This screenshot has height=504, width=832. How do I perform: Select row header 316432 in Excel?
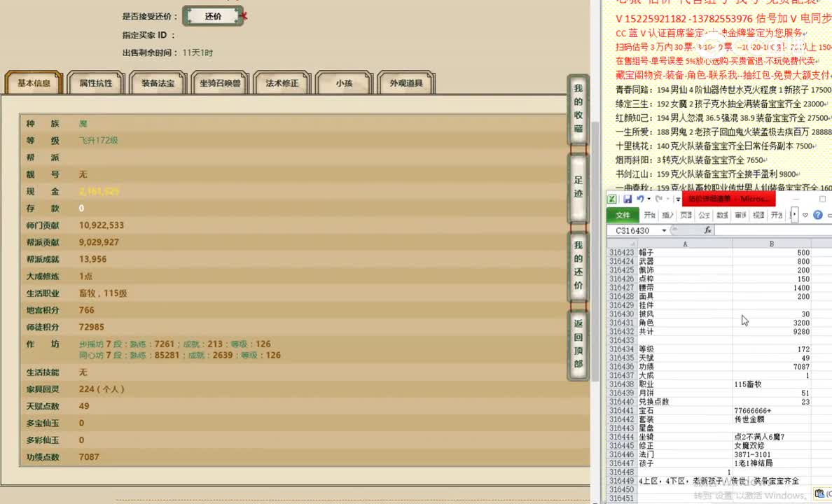click(621, 332)
